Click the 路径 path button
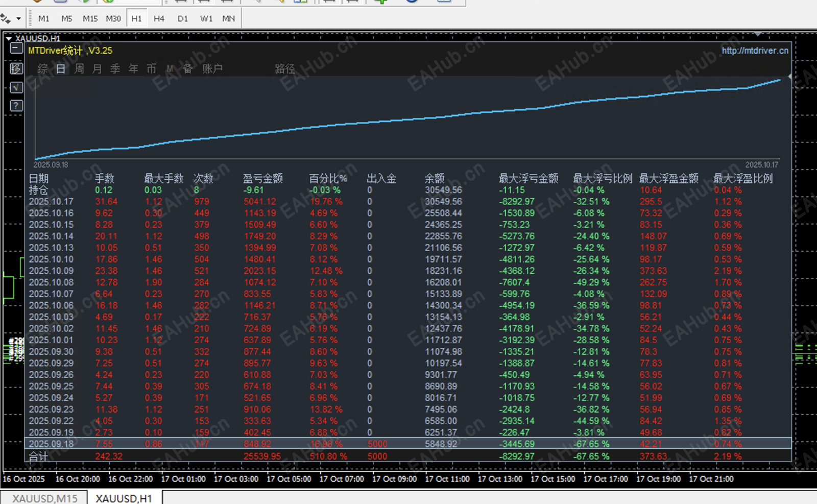 click(285, 68)
